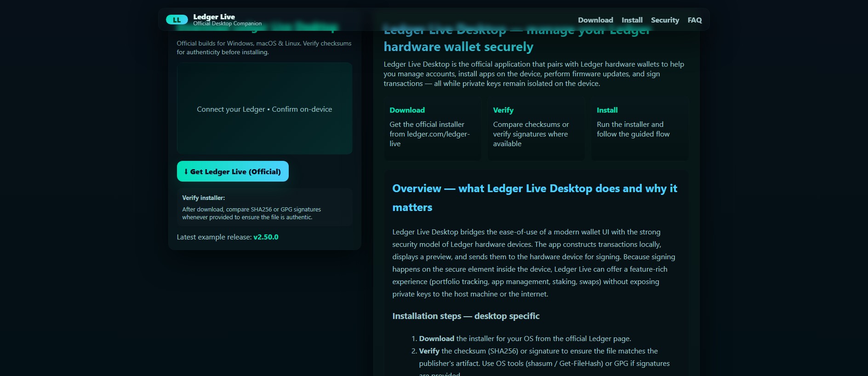Open the FAQ nav link
The width and height of the screenshot is (868, 376).
coord(695,20)
